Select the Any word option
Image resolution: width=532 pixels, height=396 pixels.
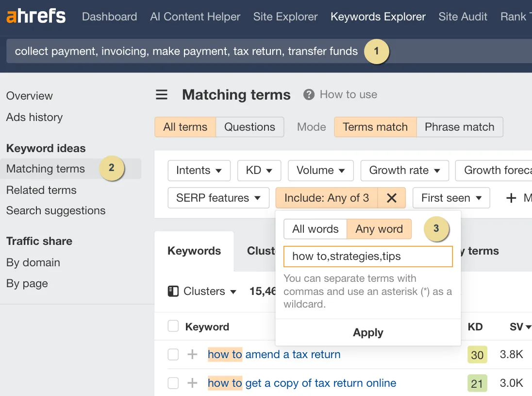click(379, 229)
